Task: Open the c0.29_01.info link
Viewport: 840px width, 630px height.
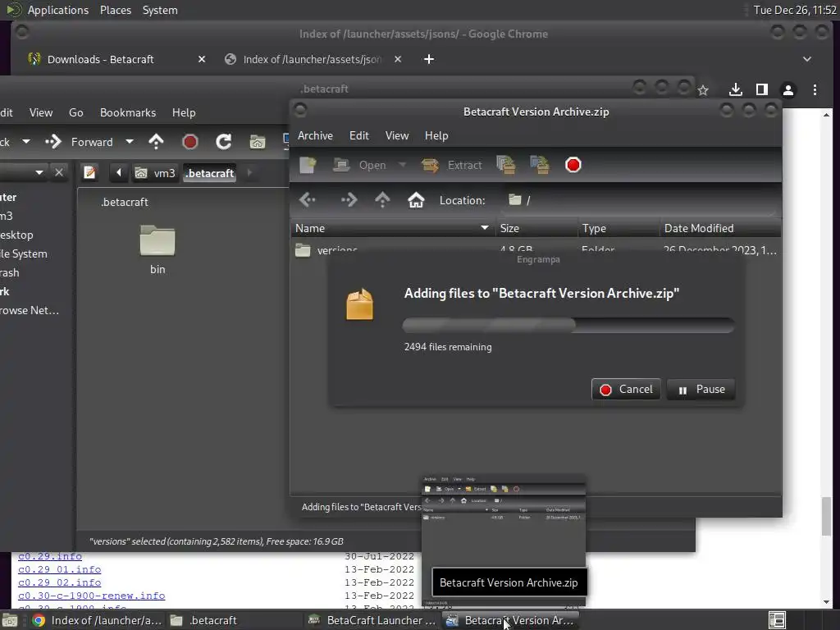Action: point(59,569)
